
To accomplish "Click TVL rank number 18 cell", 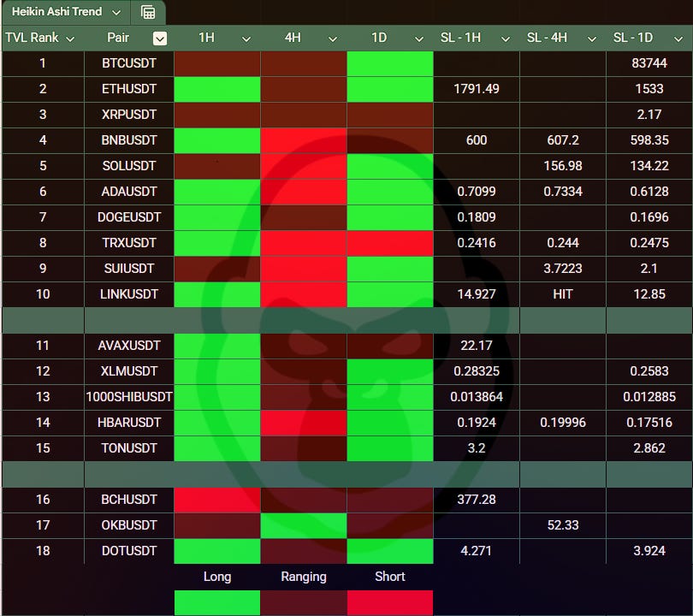I will 43,551.
